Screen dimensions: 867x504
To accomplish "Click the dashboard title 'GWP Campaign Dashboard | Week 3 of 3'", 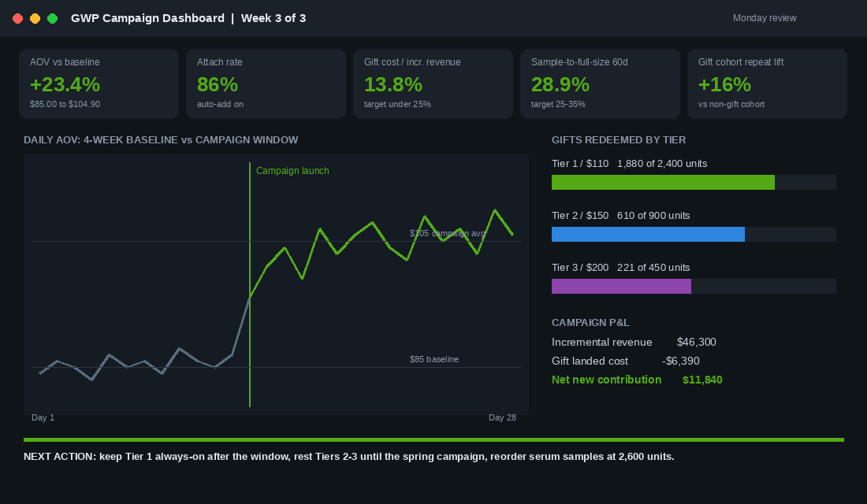I will (x=188, y=18).
